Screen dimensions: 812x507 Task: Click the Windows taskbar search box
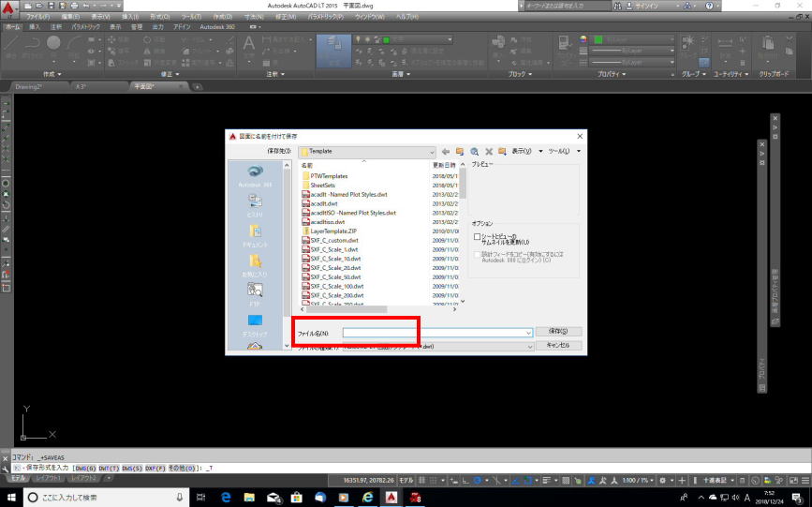pos(106,497)
